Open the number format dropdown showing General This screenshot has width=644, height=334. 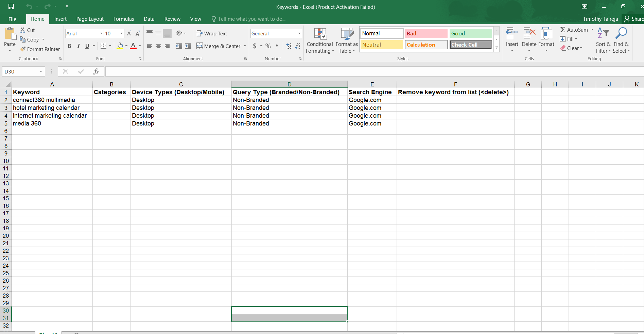[x=299, y=33]
